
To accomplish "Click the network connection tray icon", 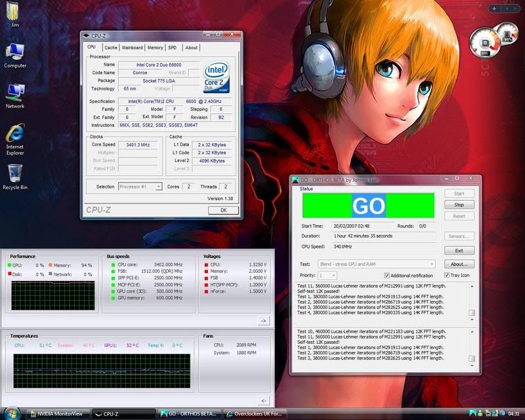I will click(495, 413).
